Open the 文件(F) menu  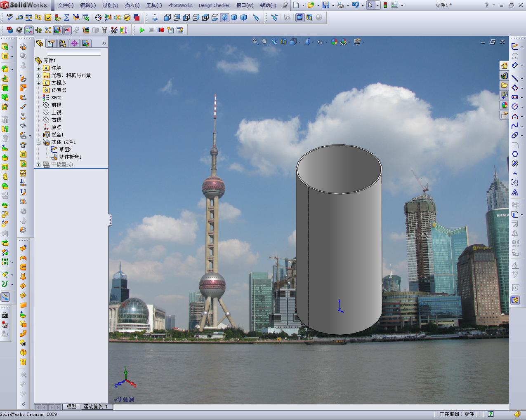pyautogui.click(x=66, y=5)
